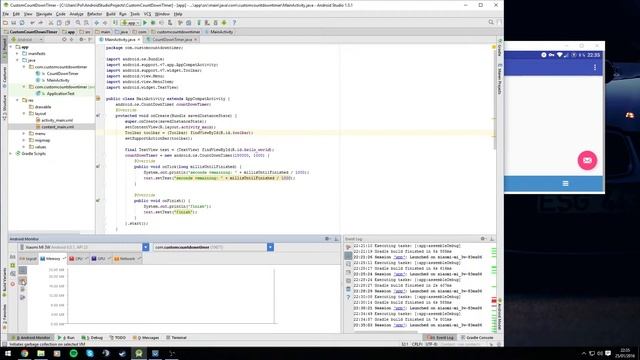Click the Undo arrow in the toolbar

coord(32,23)
